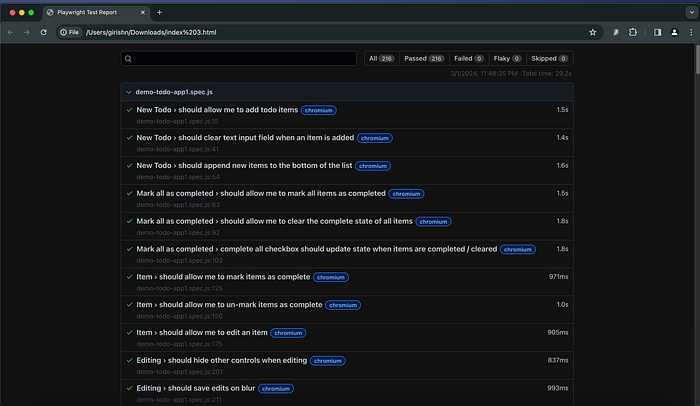
Task: Reload the Playwright report page
Action: pyautogui.click(x=43, y=32)
